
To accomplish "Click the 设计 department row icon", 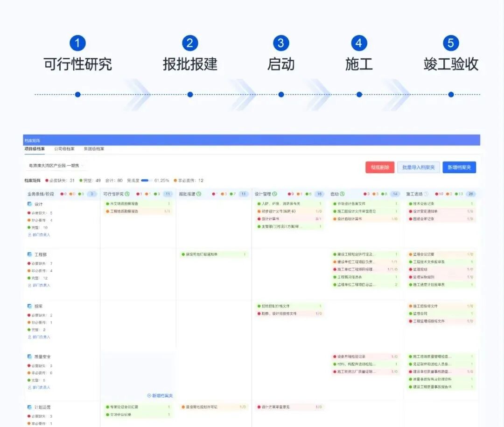I will [29, 204].
